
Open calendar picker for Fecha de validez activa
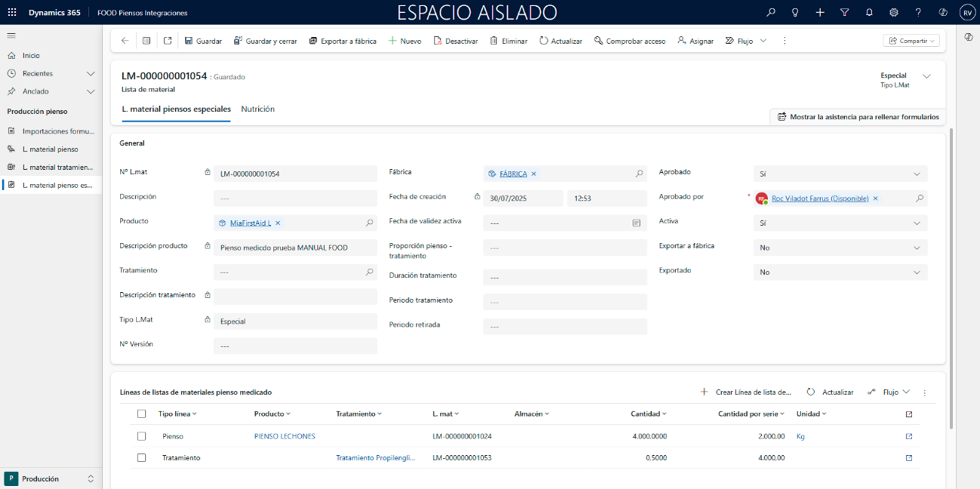636,223
